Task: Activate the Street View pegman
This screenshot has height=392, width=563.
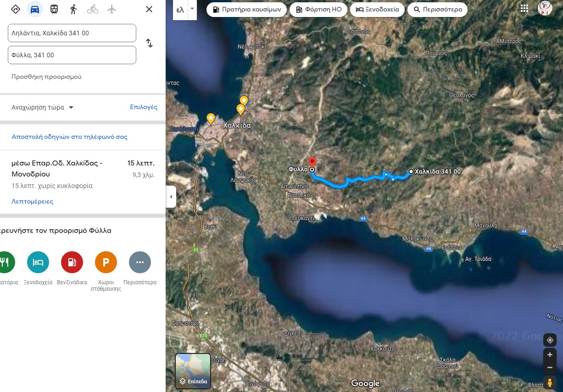Action: click(x=550, y=382)
